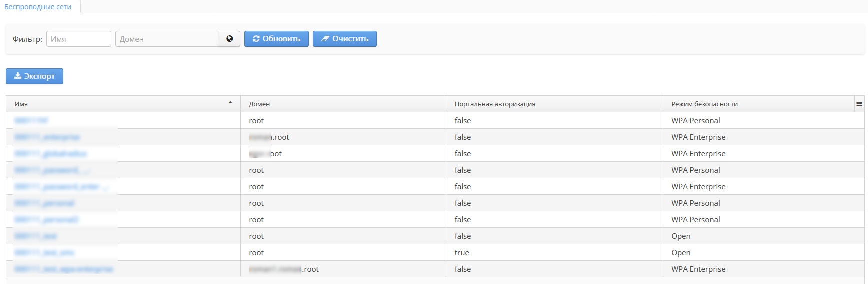The width and height of the screenshot is (868, 284).
Task: Sort by the Портальная авторизация column header
Action: [495, 104]
